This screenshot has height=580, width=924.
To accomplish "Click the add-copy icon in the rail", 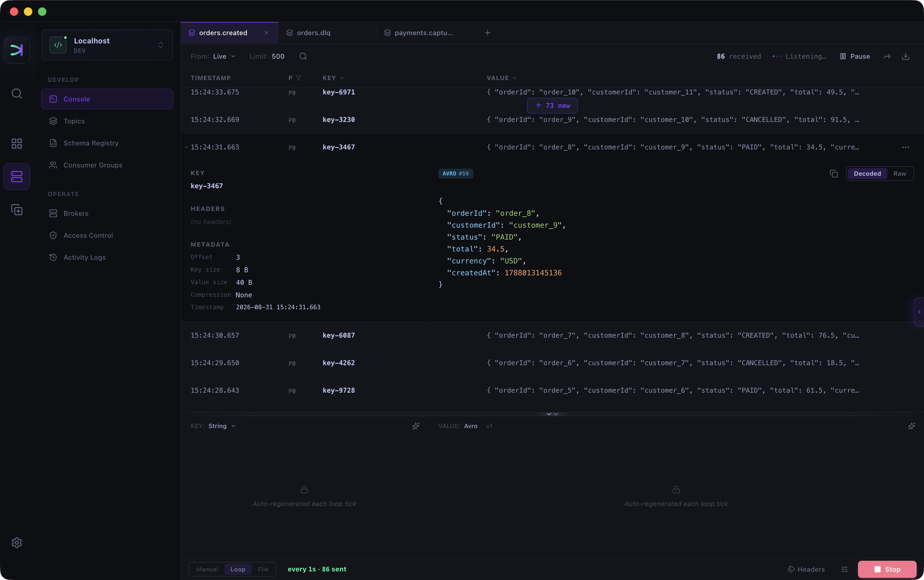I will click(17, 210).
